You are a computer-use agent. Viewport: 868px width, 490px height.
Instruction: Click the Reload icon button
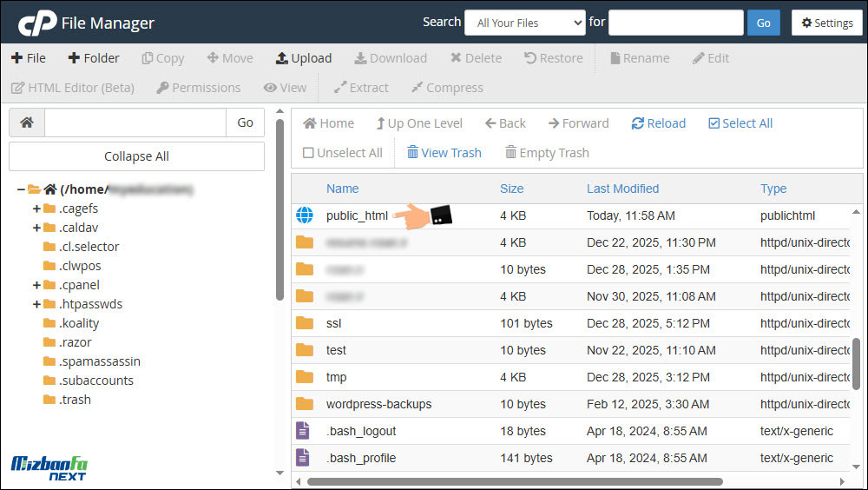tap(638, 123)
